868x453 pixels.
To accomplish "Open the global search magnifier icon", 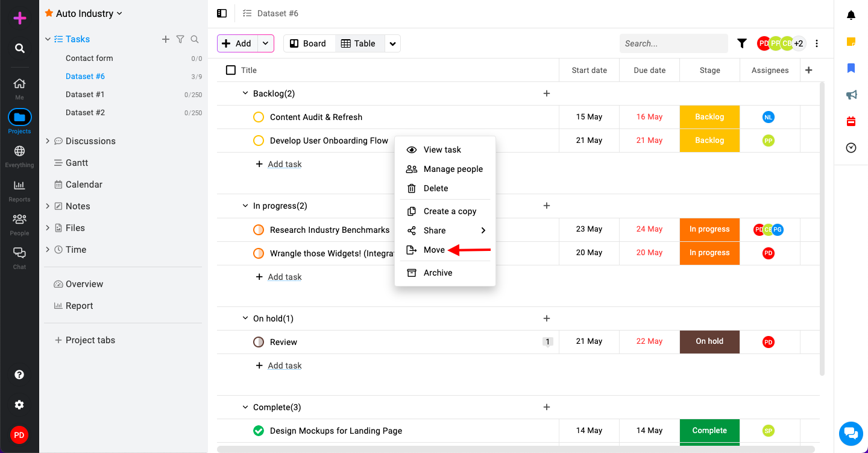I will [x=20, y=48].
